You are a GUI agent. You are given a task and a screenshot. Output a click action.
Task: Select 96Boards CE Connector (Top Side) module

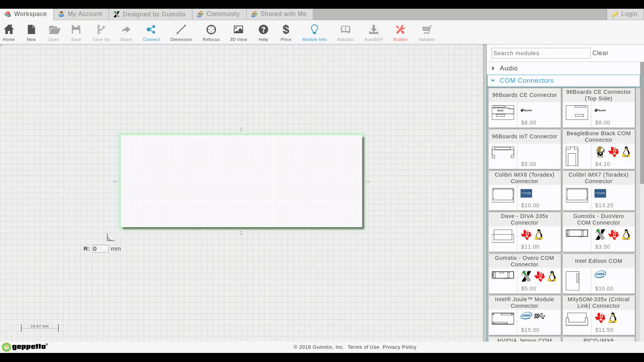[599, 108]
